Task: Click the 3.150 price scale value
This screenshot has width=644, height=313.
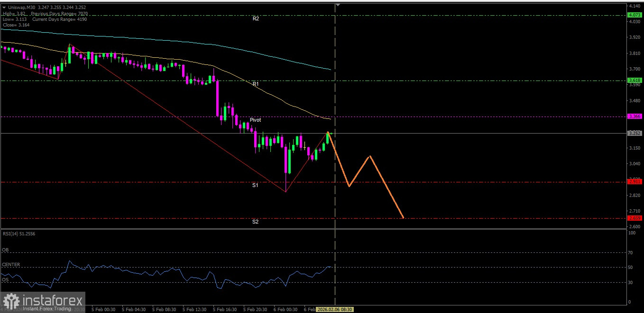Action: click(x=635, y=148)
